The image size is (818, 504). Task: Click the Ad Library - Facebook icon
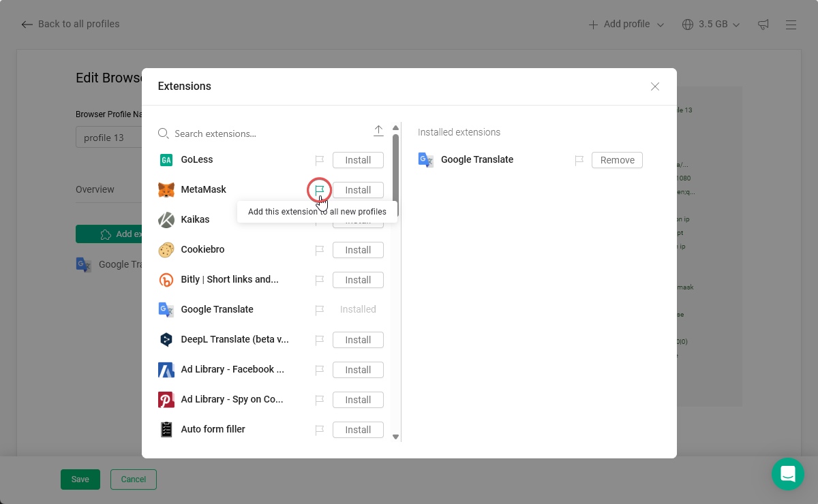166,370
